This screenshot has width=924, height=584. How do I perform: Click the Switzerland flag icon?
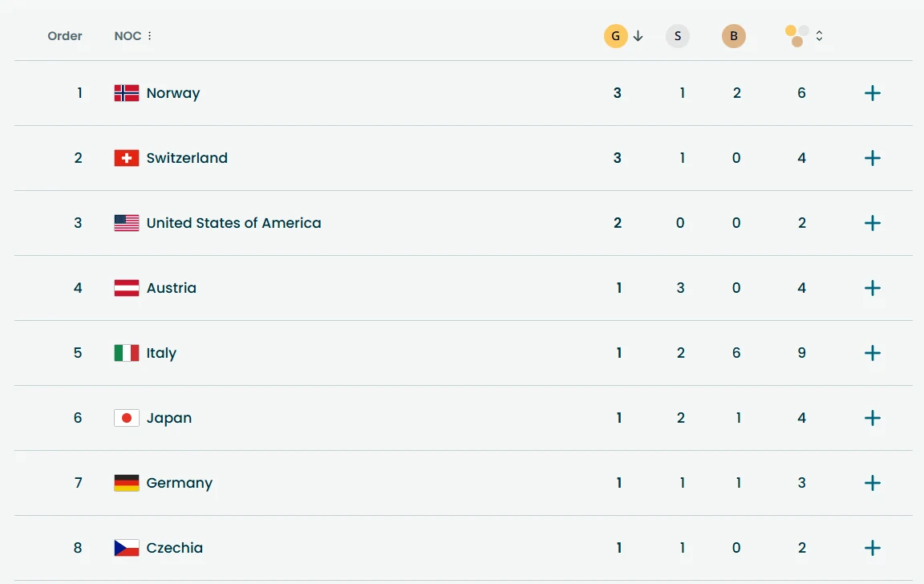tap(126, 157)
